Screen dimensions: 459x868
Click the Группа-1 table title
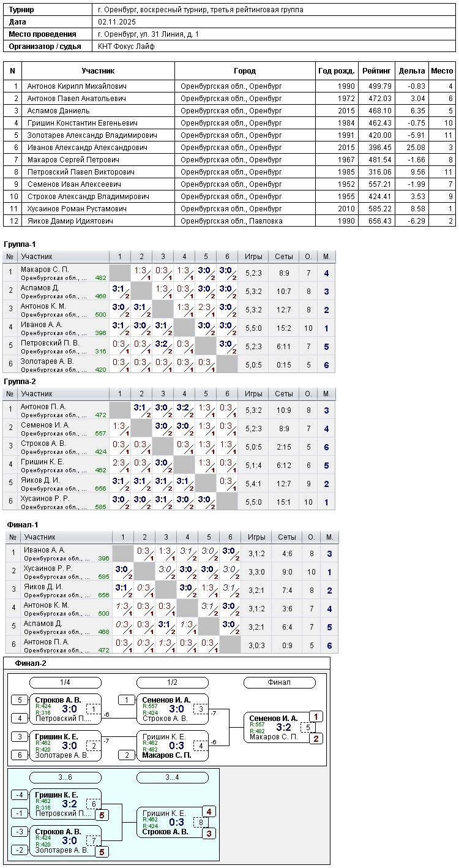[20, 244]
